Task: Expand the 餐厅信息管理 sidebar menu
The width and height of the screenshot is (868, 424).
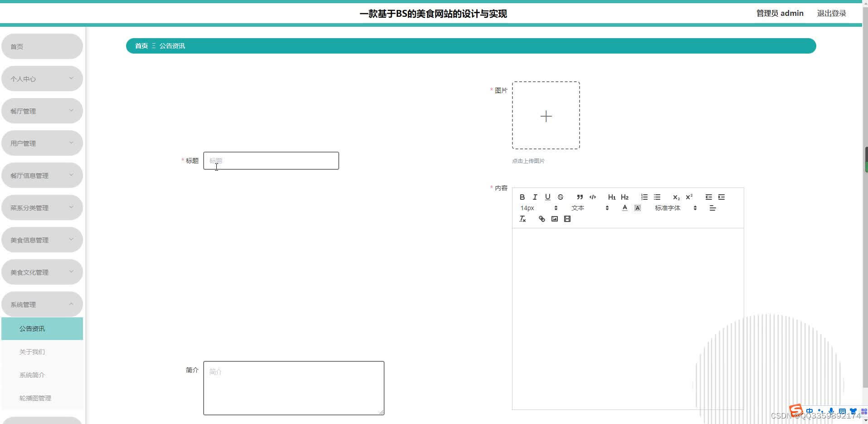Action: [x=42, y=175]
